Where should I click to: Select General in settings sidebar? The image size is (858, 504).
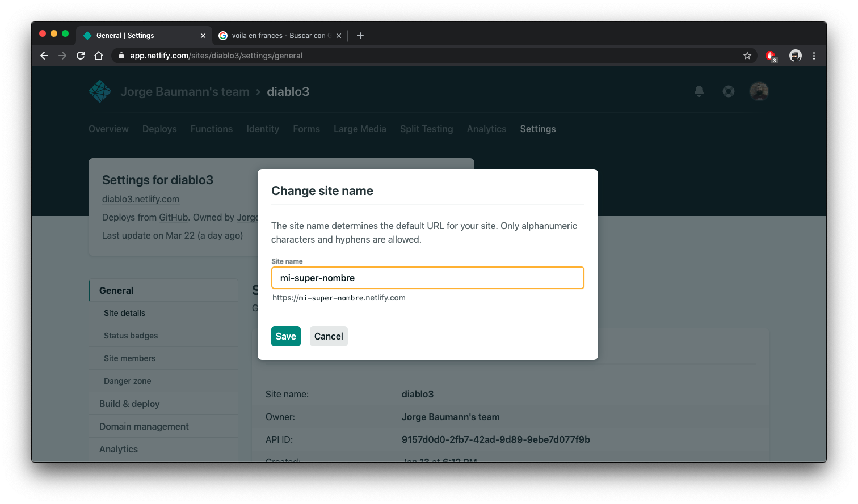163,290
